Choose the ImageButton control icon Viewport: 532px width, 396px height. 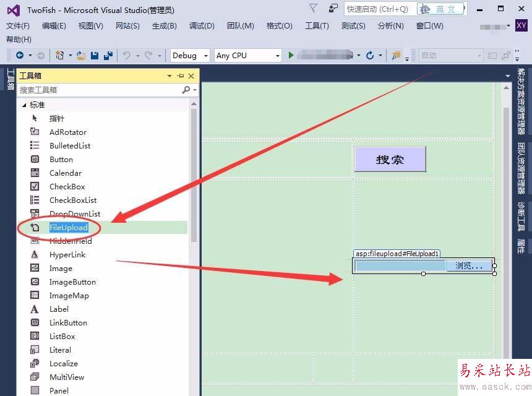(x=35, y=282)
